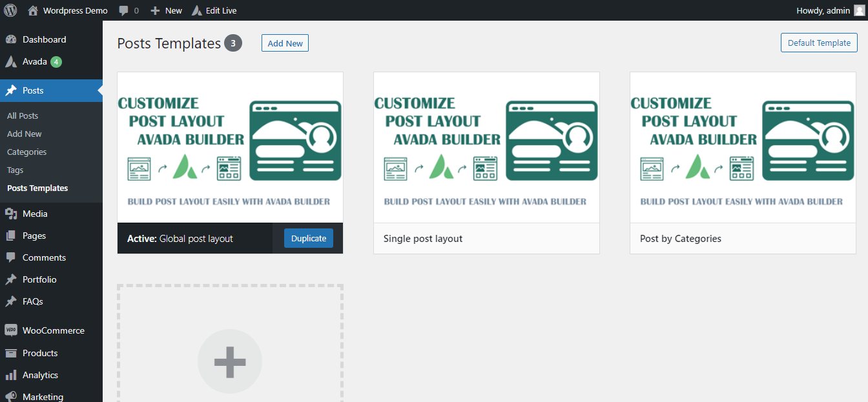Click New in the admin bar
The height and width of the screenshot is (402, 868).
point(174,10)
